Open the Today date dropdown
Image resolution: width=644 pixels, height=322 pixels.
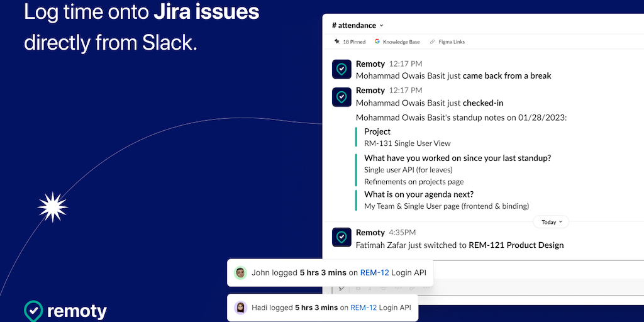click(x=551, y=222)
